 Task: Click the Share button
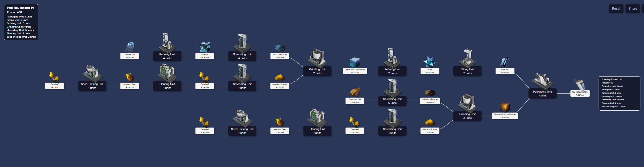(x=633, y=8)
